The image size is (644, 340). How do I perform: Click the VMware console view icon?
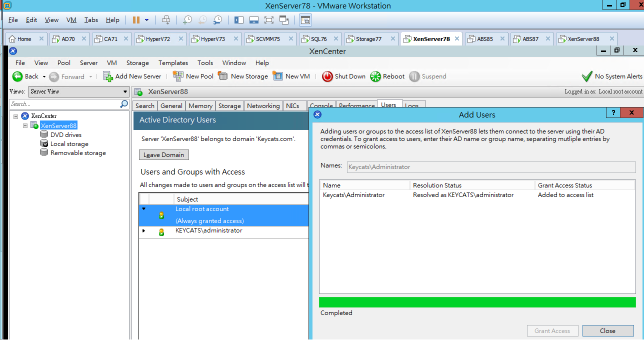(x=305, y=20)
